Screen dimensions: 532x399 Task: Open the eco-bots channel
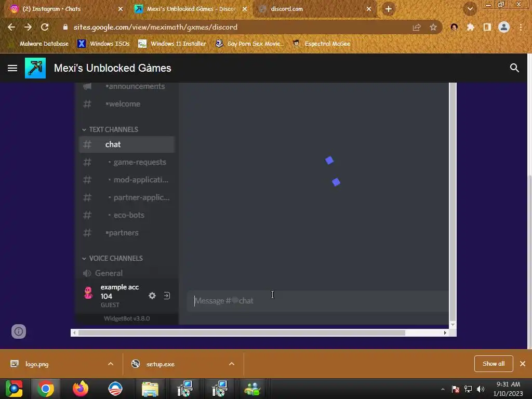click(127, 215)
